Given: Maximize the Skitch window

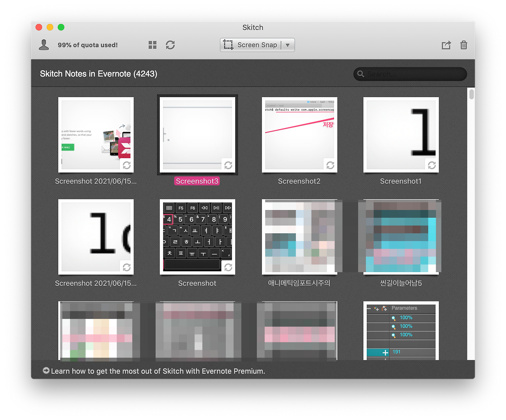Looking at the screenshot, I should 61,27.
